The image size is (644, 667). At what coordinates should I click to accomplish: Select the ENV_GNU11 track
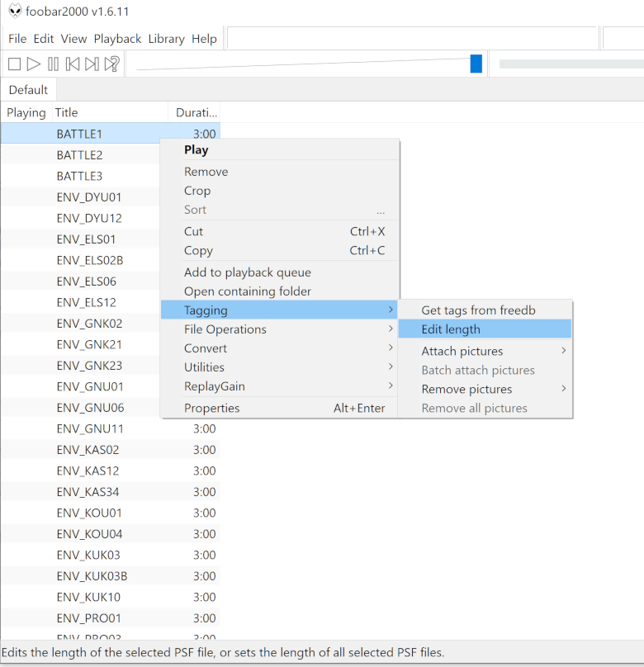111,428
